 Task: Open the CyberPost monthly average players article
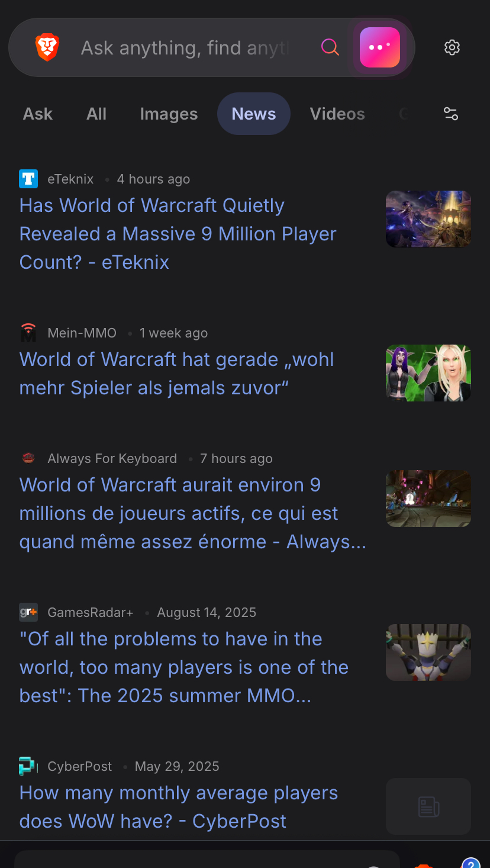pyautogui.click(x=179, y=807)
